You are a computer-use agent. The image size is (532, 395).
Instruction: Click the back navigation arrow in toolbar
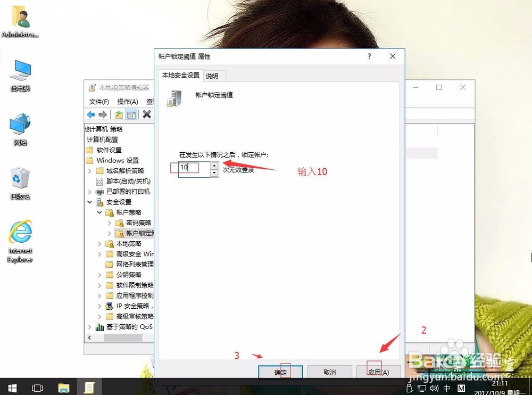(90, 114)
